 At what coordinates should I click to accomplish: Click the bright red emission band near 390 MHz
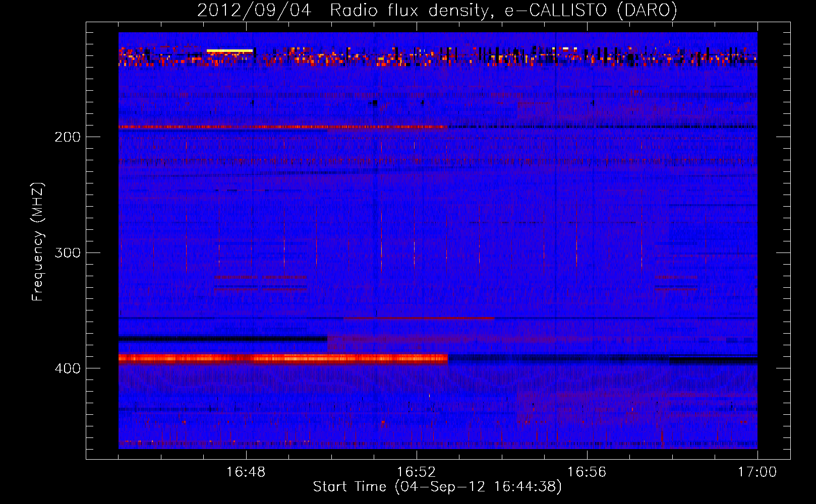(283, 359)
